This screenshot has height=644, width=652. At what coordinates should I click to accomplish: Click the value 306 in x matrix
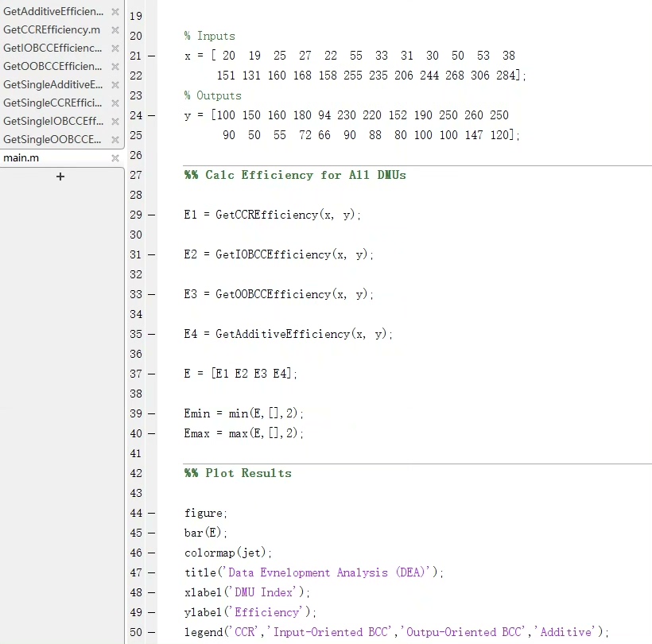[479, 76]
